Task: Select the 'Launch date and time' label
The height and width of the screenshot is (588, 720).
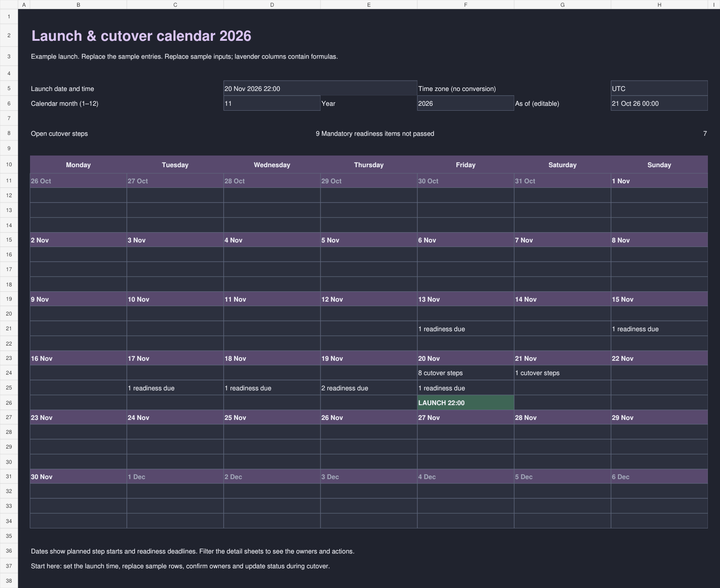Action: pos(62,89)
